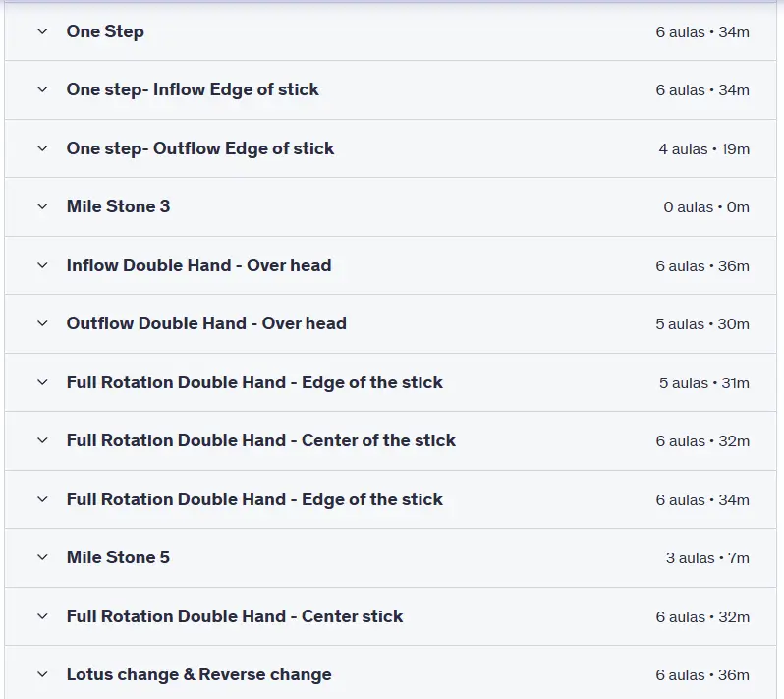Expand Mile Stone 3 using its chevron
Image resolution: width=784 pixels, height=699 pixels.
coord(42,206)
